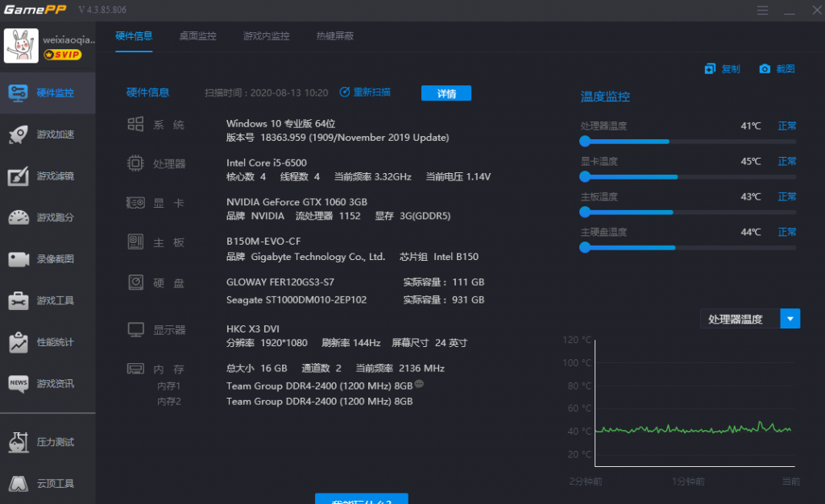Click the 45℃ graphics card temperature value
The image size is (825, 504).
click(751, 161)
